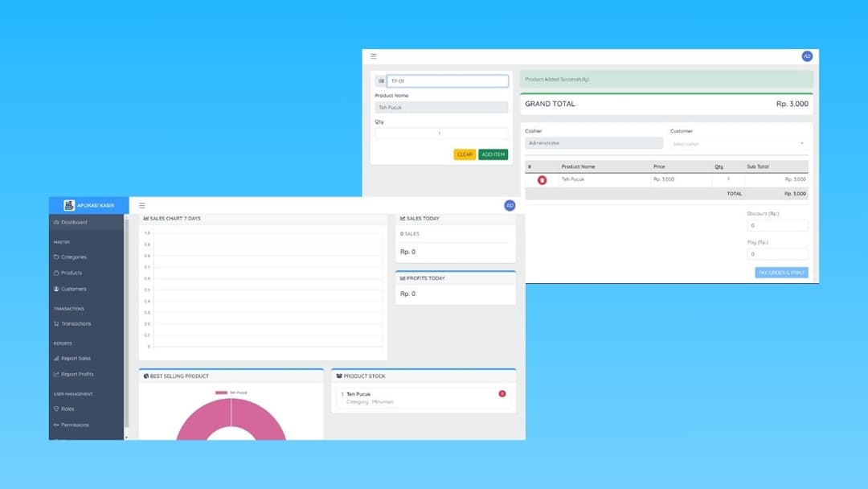Open Transactions from the sidebar

click(76, 324)
